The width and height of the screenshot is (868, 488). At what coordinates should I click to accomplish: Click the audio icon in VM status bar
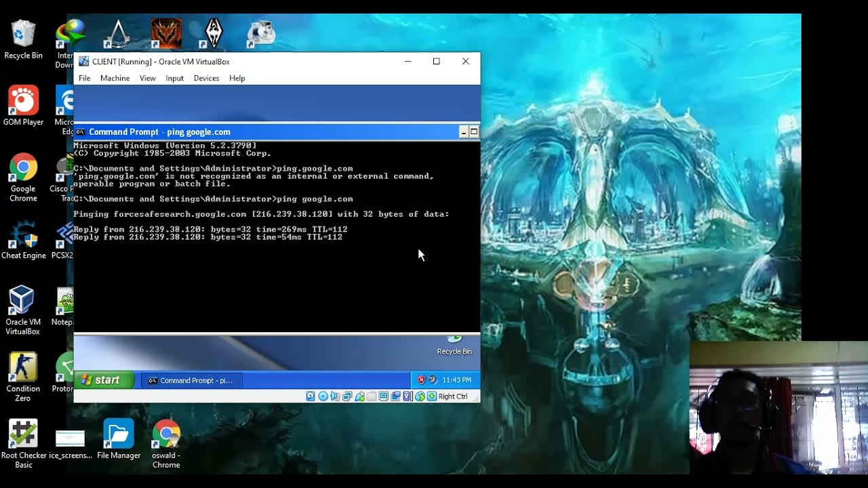coord(335,396)
